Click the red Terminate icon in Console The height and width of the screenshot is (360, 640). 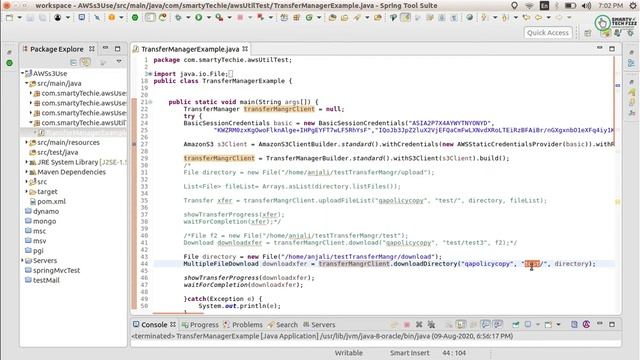[407, 324]
